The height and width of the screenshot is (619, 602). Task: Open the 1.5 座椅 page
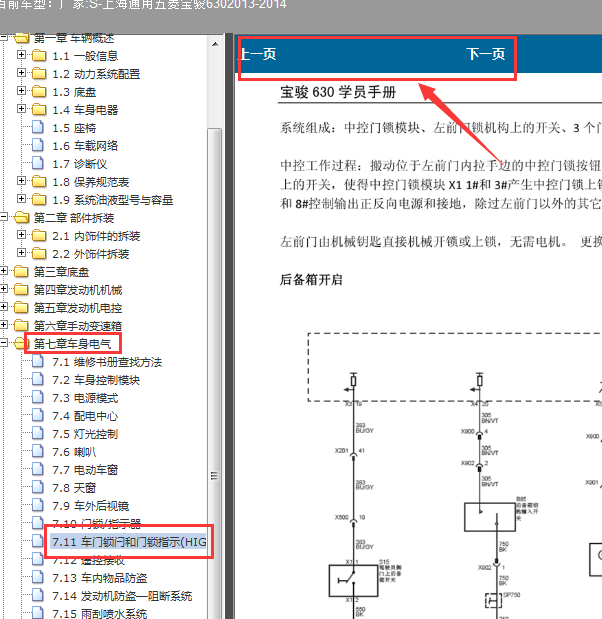[x=74, y=128]
